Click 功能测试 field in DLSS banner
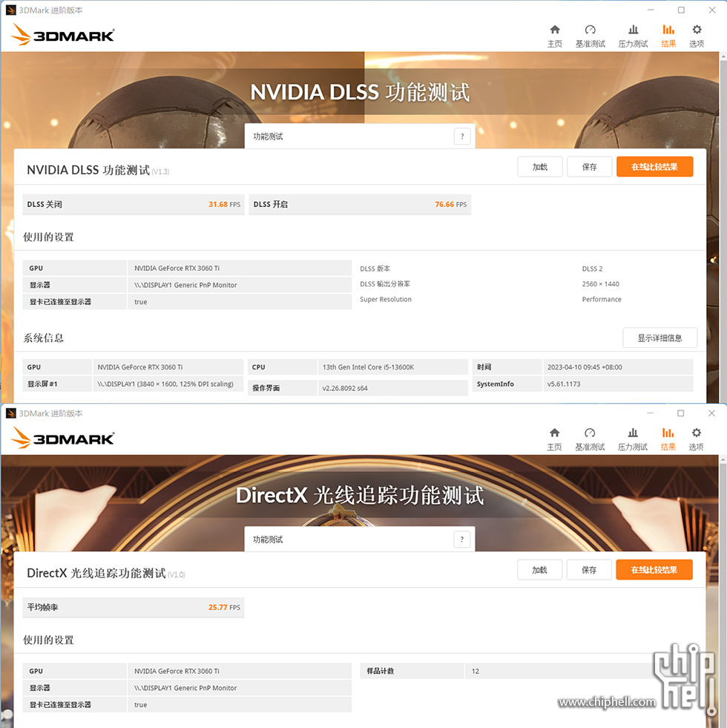The height and width of the screenshot is (728, 727). click(x=360, y=137)
